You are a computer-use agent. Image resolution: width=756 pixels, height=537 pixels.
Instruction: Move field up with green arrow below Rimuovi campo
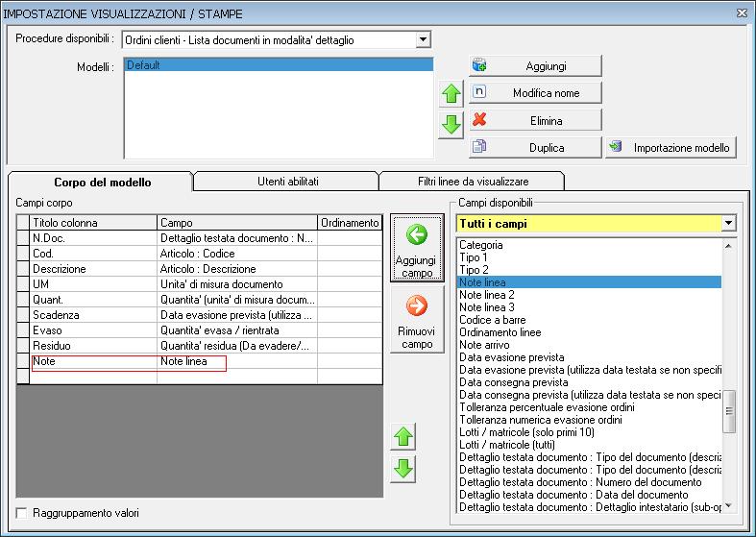tap(404, 437)
